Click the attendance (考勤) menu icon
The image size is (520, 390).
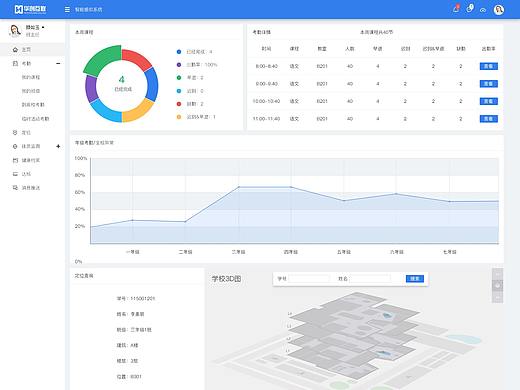pos(15,63)
